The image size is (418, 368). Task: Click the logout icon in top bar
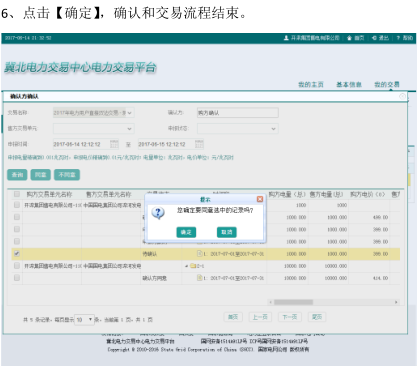pyautogui.click(x=374, y=38)
